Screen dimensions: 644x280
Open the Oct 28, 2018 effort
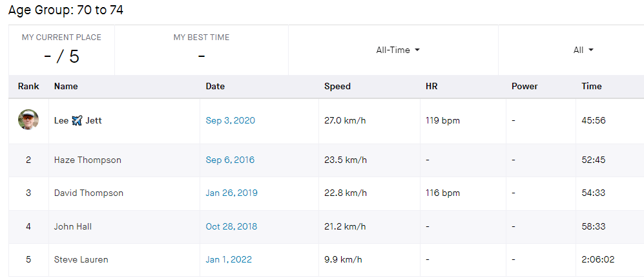pos(232,226)
